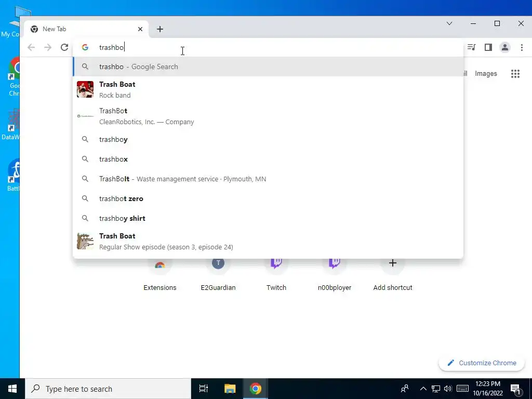The image size is (532, 399).
Task: Select the TrashBolt waste management suggestion
Action: (x=268, y=179)
